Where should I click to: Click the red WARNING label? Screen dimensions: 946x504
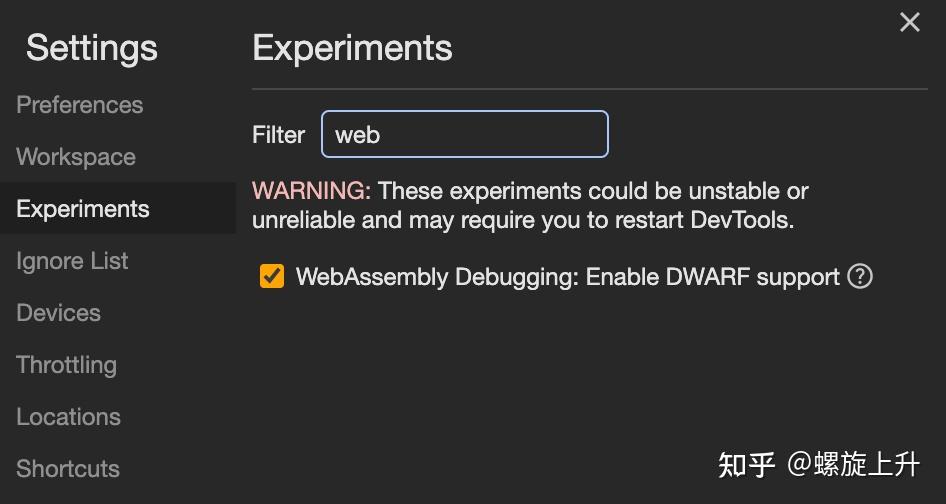point(311,191)
